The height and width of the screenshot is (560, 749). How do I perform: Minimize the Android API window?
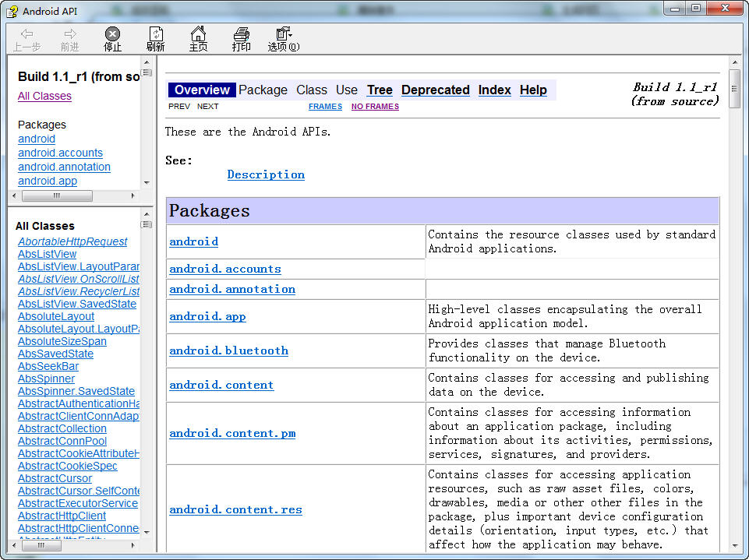[675, 9]
